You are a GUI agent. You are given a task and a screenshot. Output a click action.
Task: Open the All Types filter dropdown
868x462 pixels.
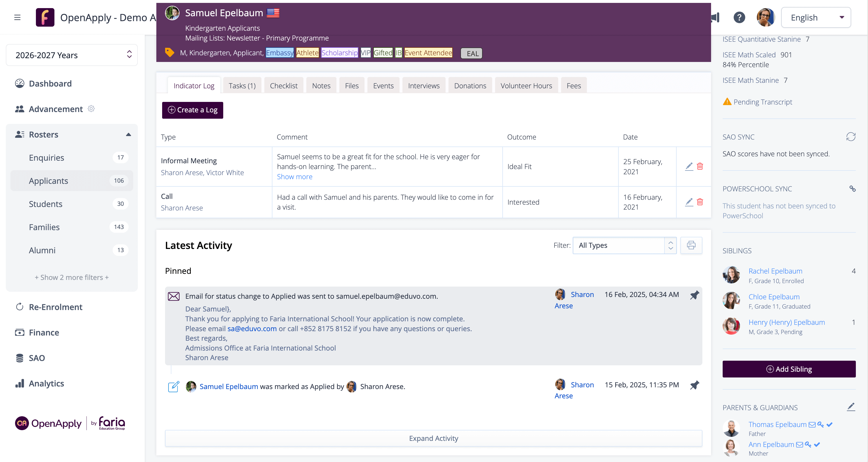625,245
